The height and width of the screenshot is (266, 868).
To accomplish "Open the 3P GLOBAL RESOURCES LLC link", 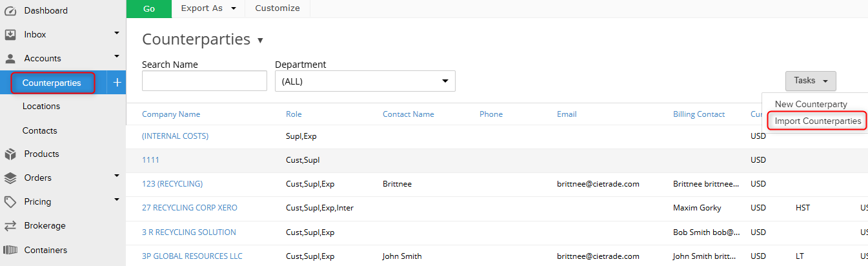I will [192, 256].
